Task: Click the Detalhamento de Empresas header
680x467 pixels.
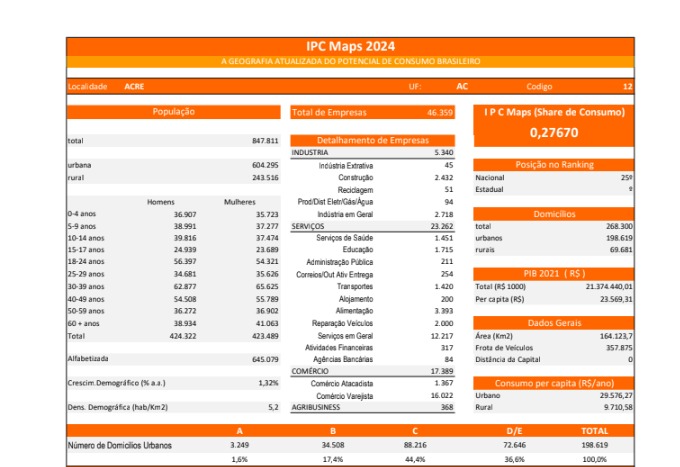Action: pyautogui.click(x=372, y=141)
